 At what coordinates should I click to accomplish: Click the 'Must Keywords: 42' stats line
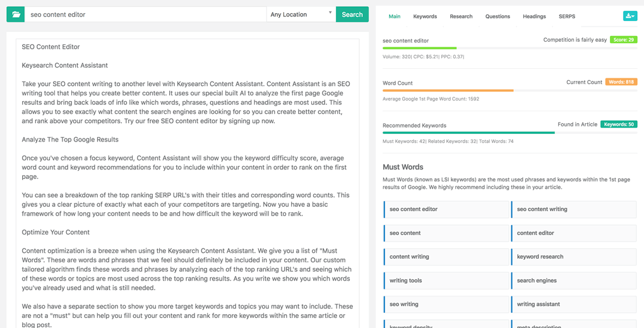[448, 142]
